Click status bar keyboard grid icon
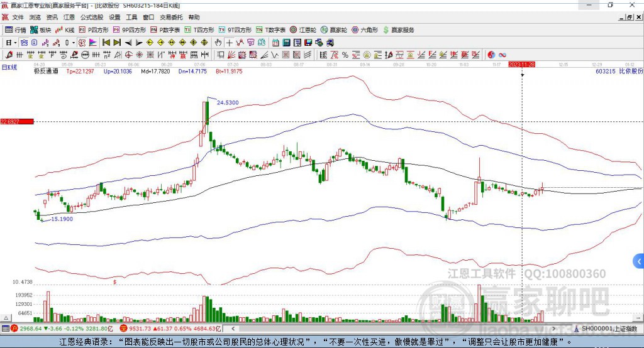Viewport: 644px width, 348px height. tap(5, 329)
